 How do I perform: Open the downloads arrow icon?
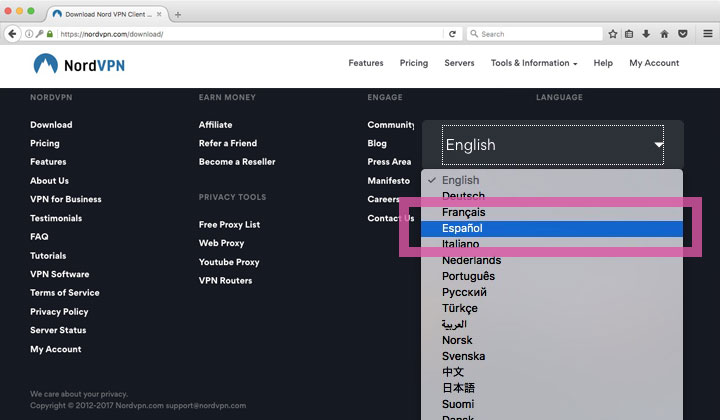[646, 34]
